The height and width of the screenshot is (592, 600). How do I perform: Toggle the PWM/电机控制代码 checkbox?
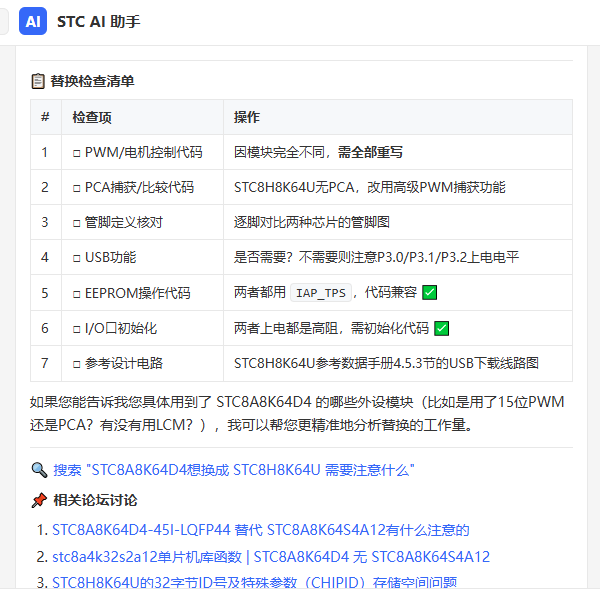point(77,153)
